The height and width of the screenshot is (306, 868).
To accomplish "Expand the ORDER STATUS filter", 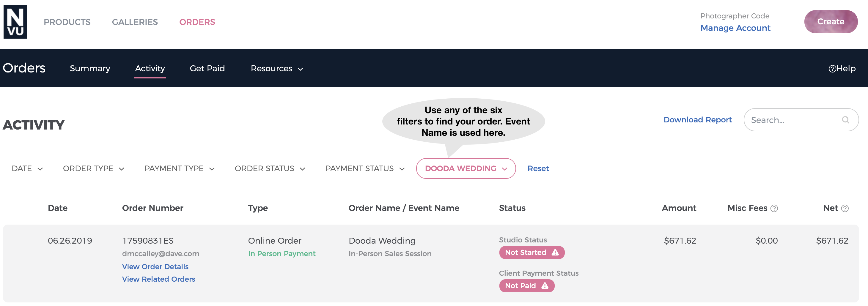I will coord(270,168).
